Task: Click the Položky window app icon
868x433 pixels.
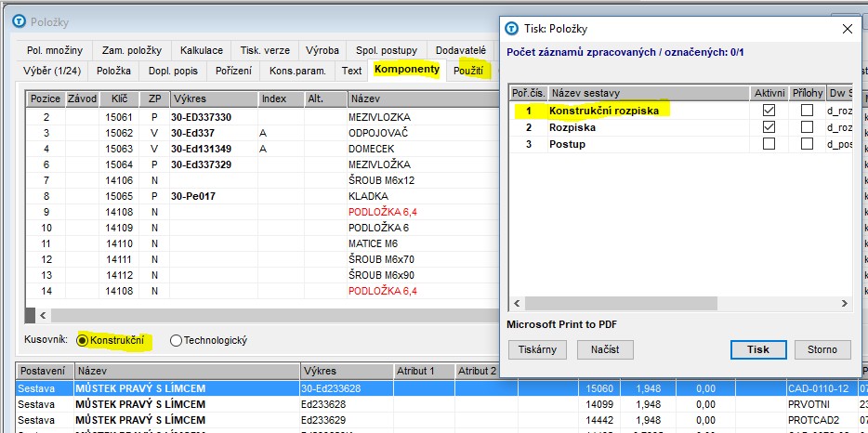Action: pos(18,21)
